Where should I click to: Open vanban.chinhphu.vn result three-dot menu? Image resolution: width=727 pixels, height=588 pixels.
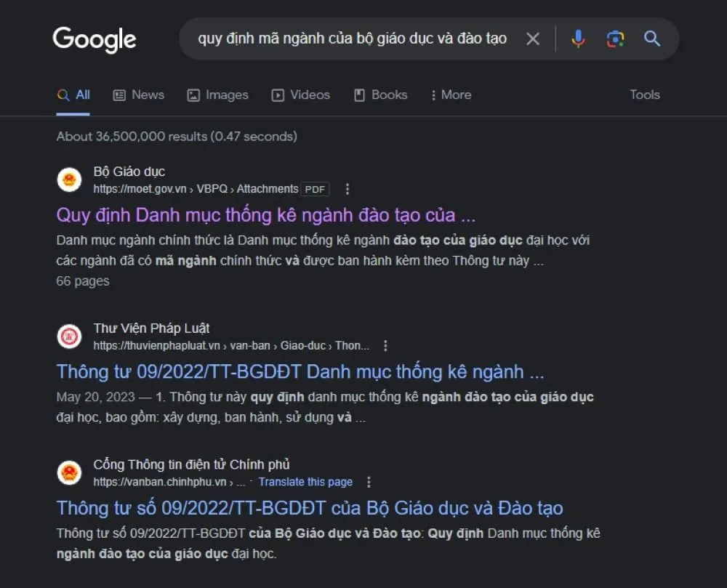(x=369, y=482)
